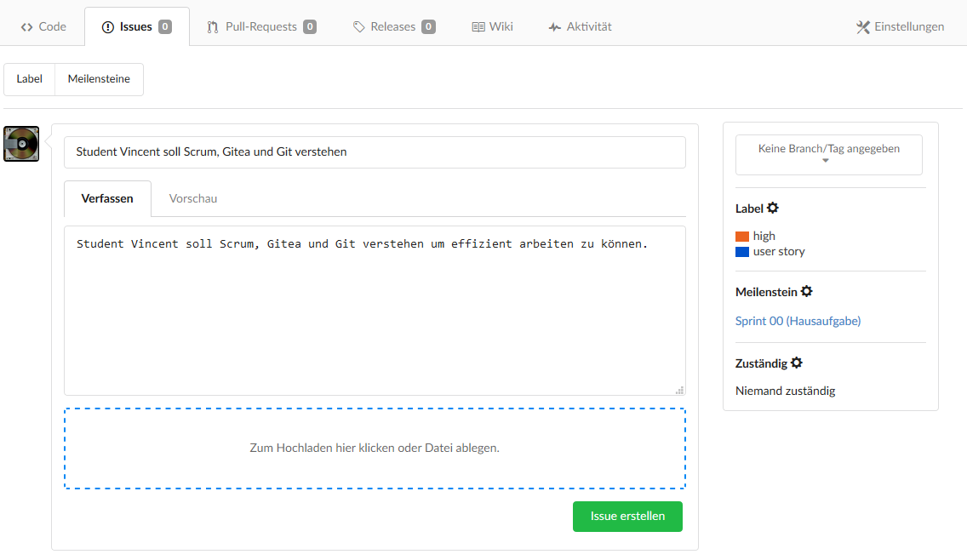Click the orange high label swatch
967x560 pixels.
(742, 237)
